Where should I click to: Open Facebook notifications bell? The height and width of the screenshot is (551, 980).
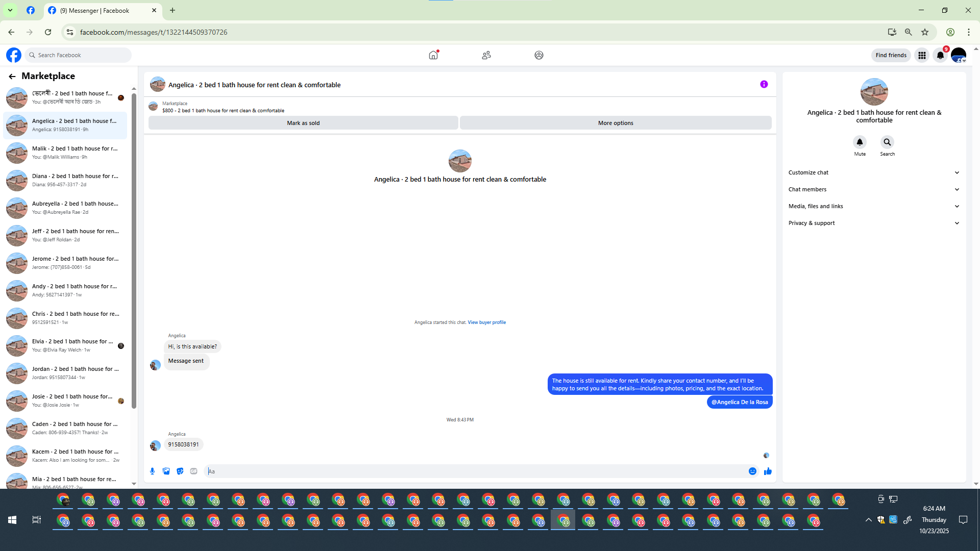[940, 55]
